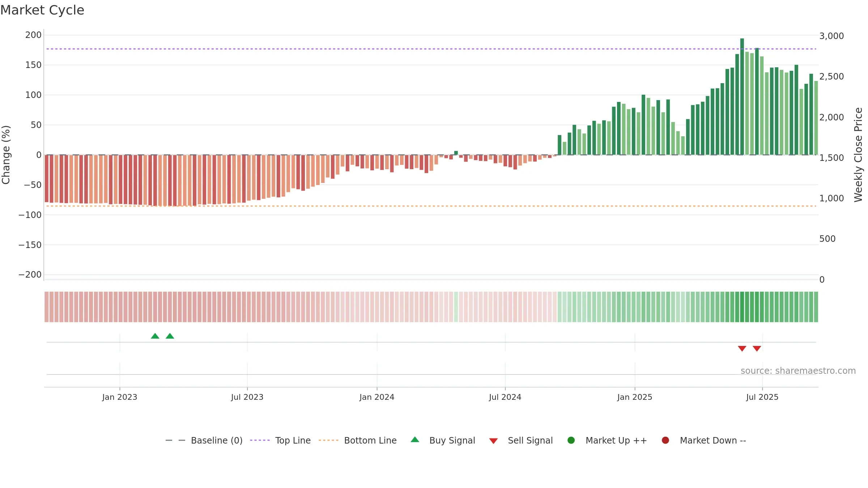Screen dimensions: 868x488
Task: Click the Jul 2025 axis label
Action: pyautogui.click(x=762, y=397)
